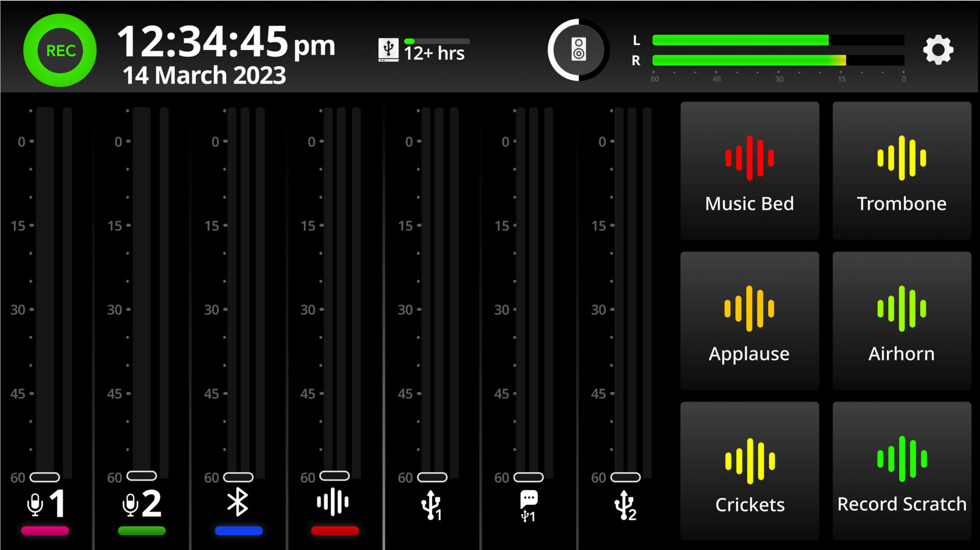Screen dimensions: 980x550
Task: Tap the speaker monitor output icon
Action: (x=578, y=50)
